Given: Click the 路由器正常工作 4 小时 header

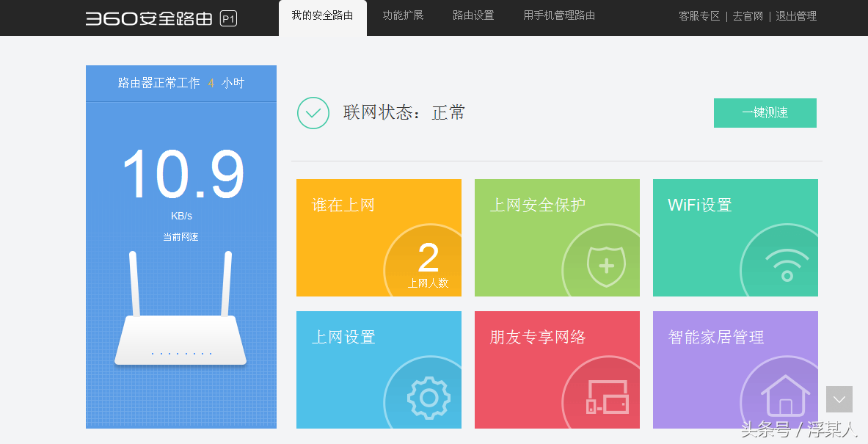Looking at the screenshot, I should pyautogui.click(x=181, y=83).
